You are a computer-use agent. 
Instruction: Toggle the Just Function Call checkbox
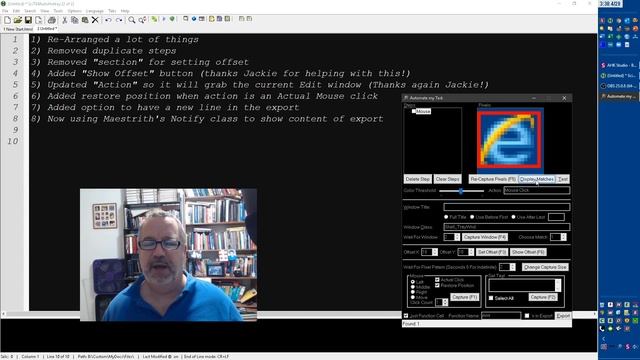pos(406,316)
